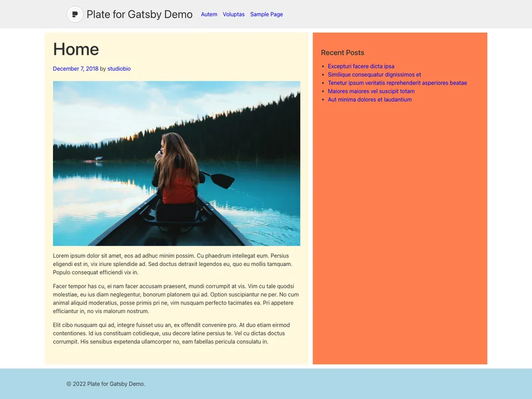Click the circular Plate logo icon

pyautogui.click(x=75, y=14)
